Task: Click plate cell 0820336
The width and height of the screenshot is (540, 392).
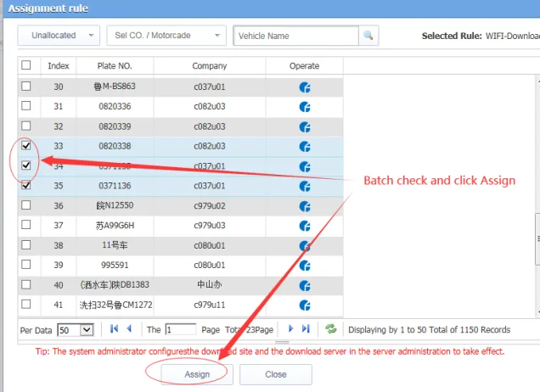Action: (115, 106)
